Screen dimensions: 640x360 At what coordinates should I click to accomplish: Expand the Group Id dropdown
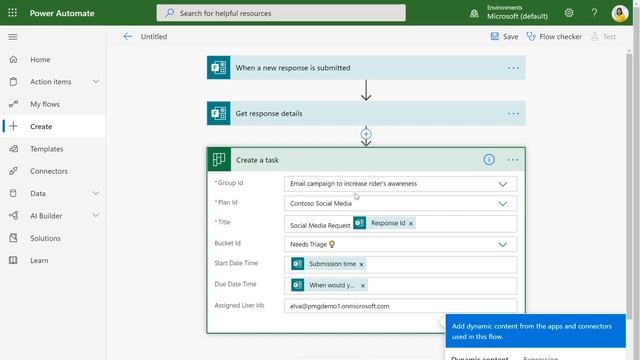click(502, 184)
